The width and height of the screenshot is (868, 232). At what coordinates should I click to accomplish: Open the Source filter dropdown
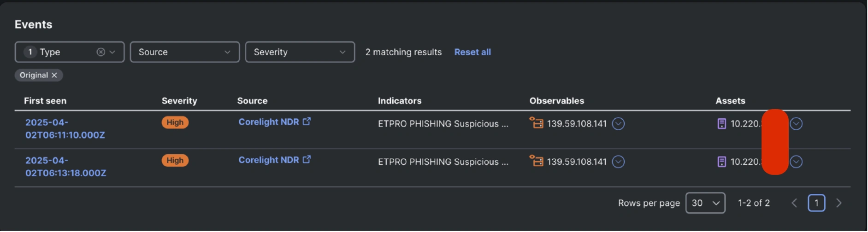pos(184,52)
